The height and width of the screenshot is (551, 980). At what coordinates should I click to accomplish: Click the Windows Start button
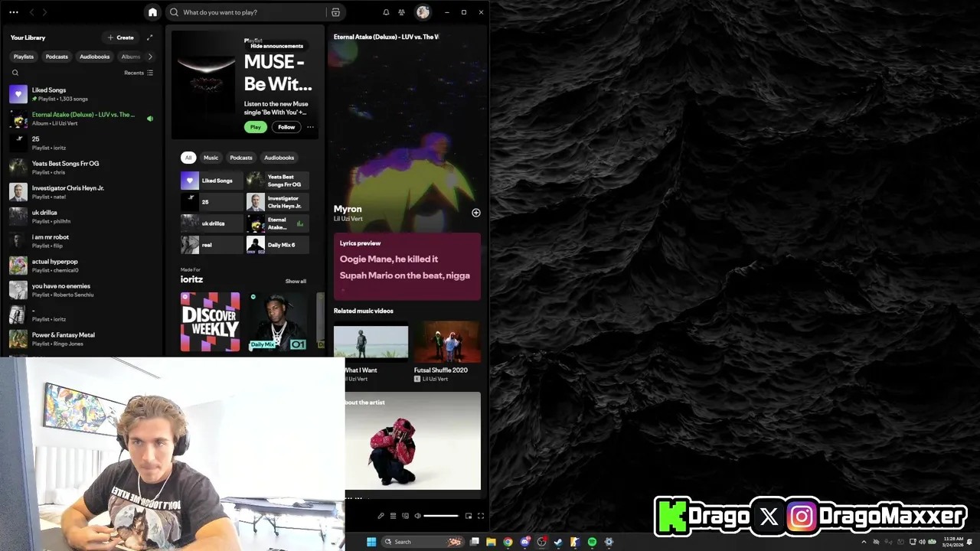tap(371, 542)
